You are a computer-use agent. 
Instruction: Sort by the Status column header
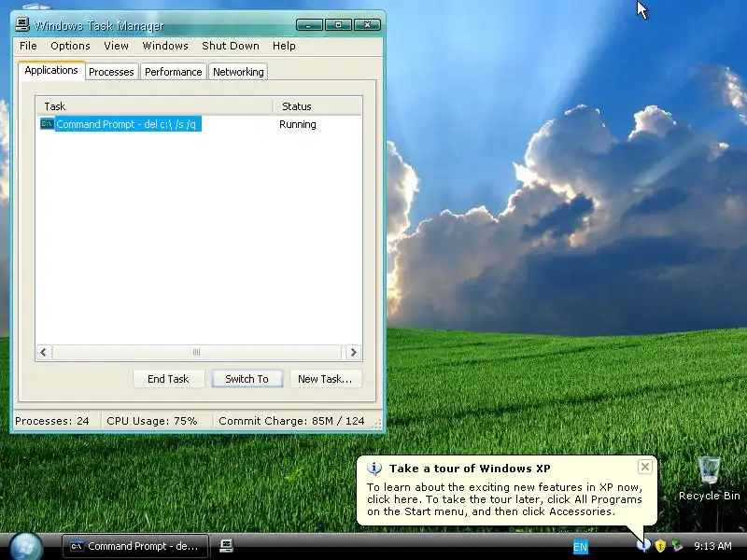click(x=317, y=106)
